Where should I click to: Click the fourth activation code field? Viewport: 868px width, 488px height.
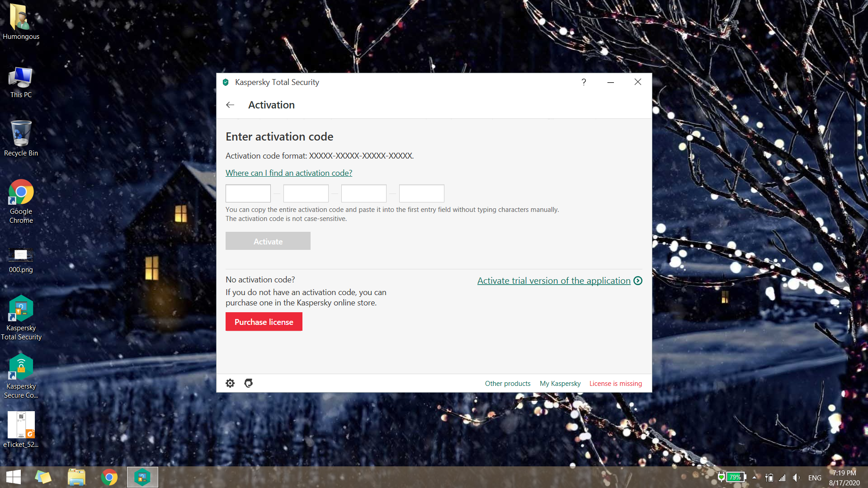[422, 193]
